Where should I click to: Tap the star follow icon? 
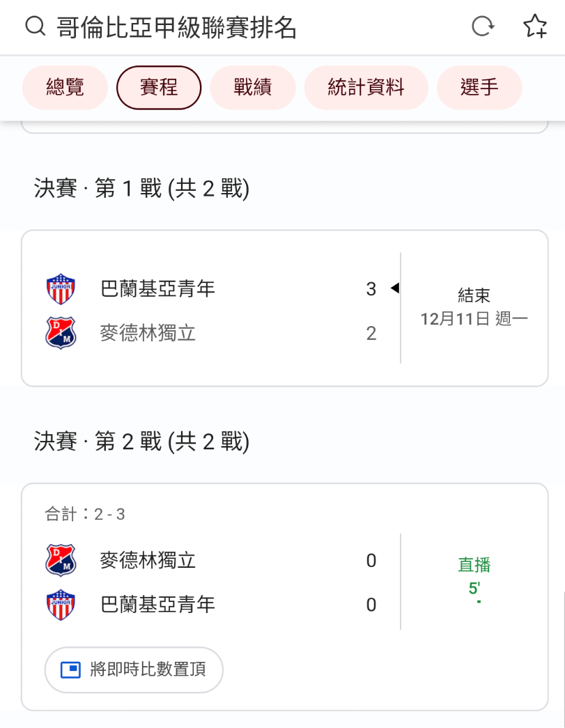pos(534,27)
